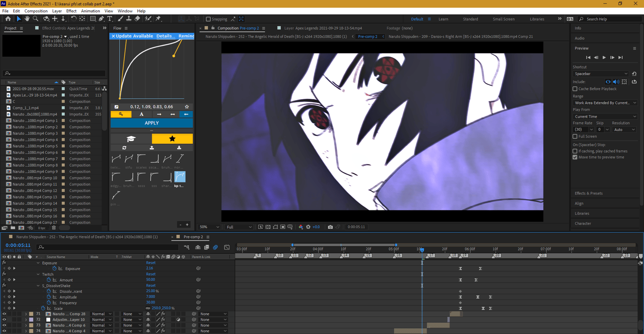Open the Window menu
The height and width of the screenshot is (334, 644).
[x=125, y=11]
